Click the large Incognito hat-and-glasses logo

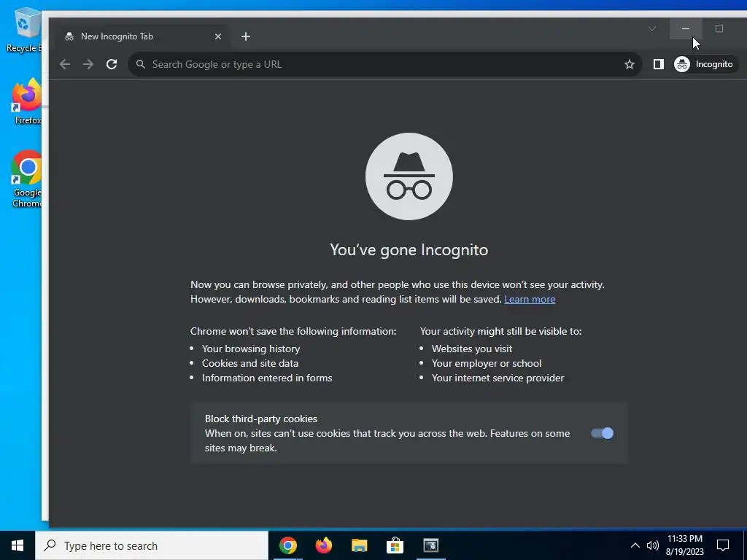tap(409, 176)
